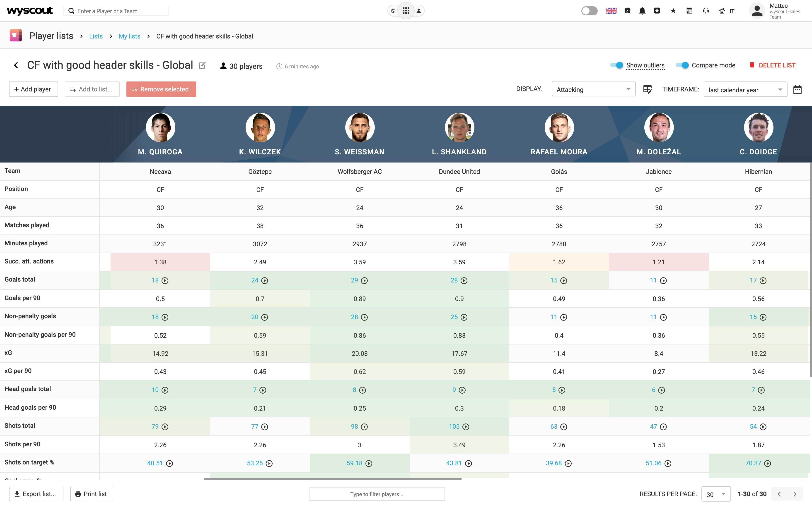Open the support headset icon
Screen dimensions: 812x507
click(x=706, y=11)
